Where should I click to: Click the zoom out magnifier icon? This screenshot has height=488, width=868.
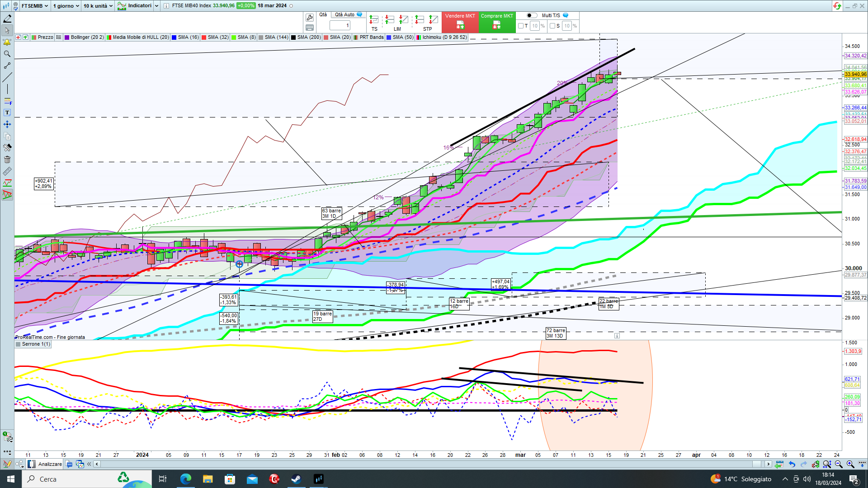(839, 464)
